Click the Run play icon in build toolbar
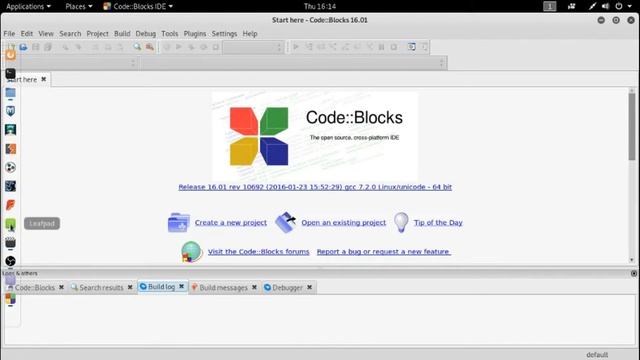Screen dimensions: 640x360 [x=179, y=47]
